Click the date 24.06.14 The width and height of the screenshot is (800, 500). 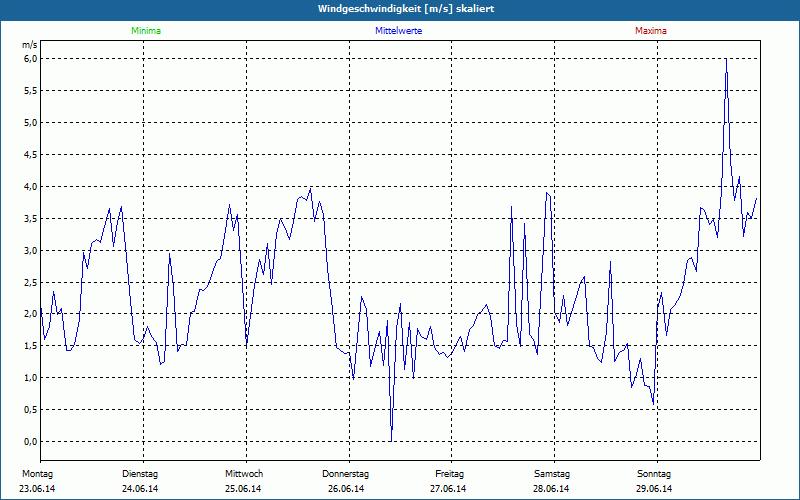point(140,489)
